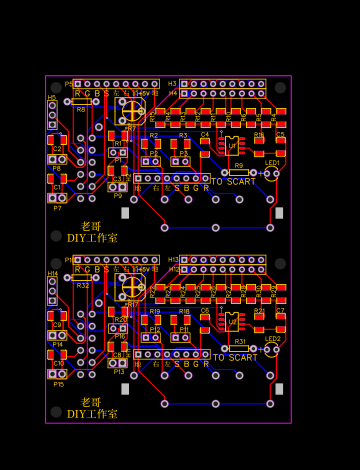Click the C9 capacitor pads
Screen dimensions: 360x470
tap(57, 316)
